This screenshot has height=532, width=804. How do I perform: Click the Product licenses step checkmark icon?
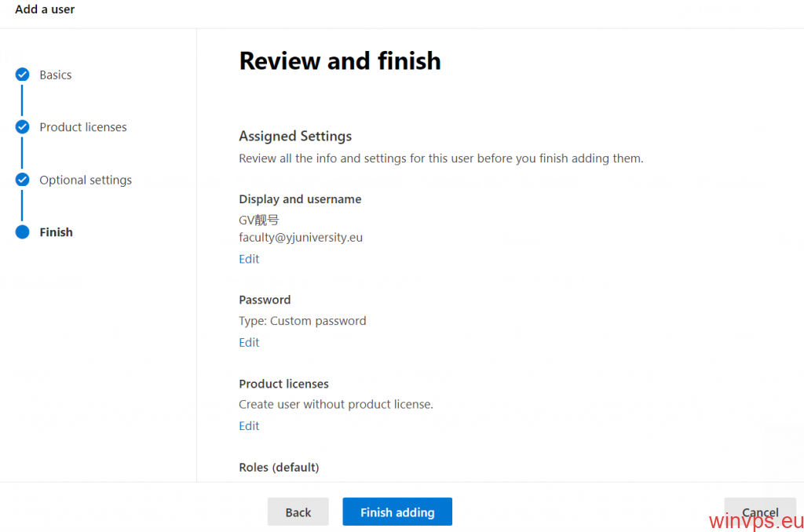tap(22, 127)
